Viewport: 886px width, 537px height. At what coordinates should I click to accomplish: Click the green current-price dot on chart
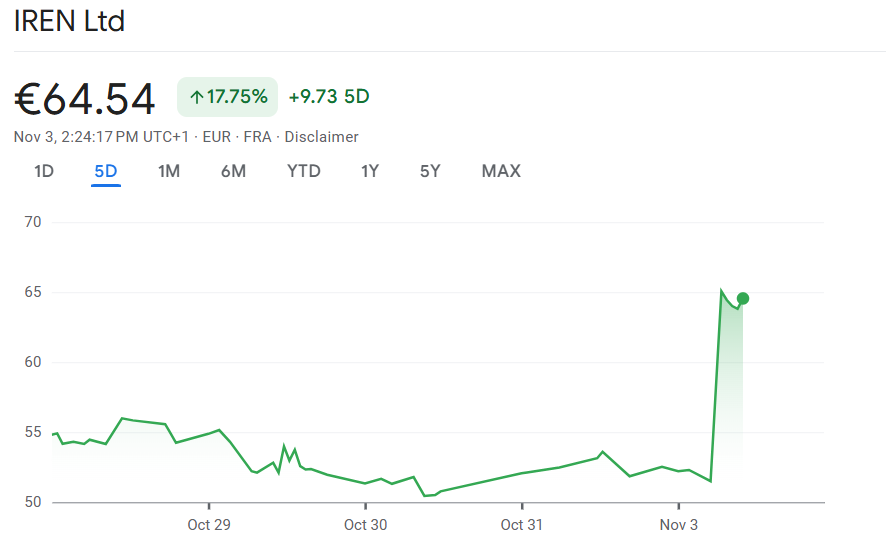[743, 298]
